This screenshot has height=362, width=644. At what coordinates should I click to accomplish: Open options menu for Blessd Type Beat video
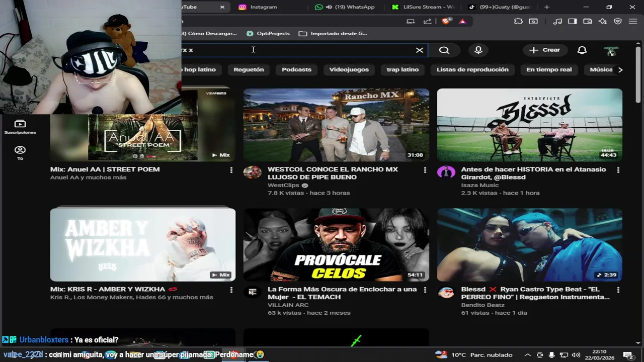click(618, 290)
